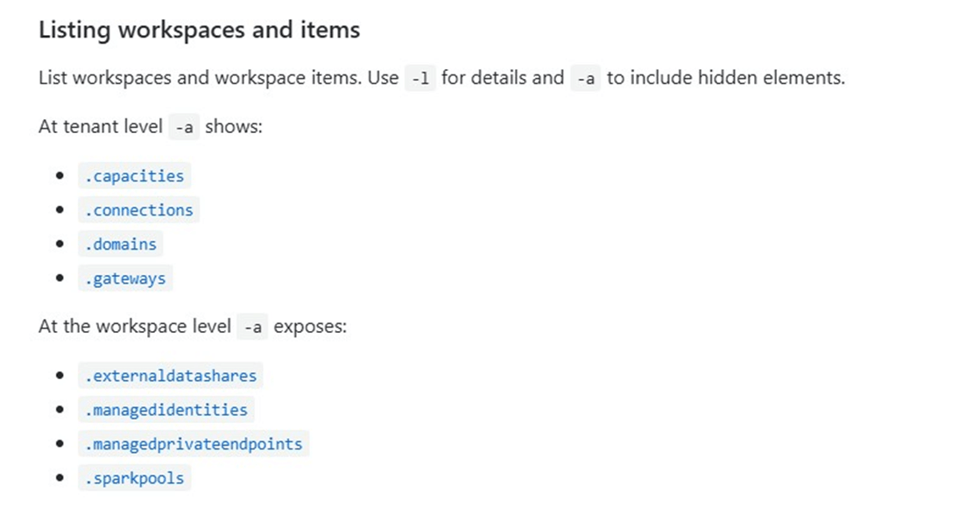Click the 'At tenant level' text

pos(100,127)
